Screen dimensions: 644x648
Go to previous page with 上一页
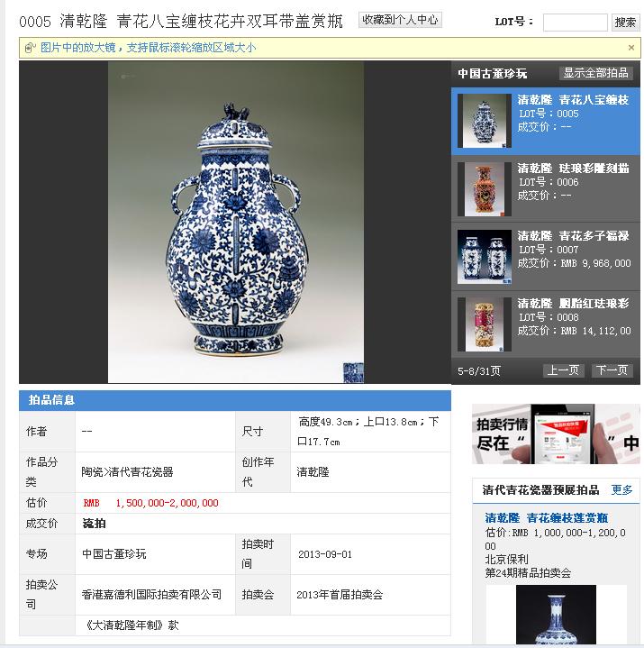coord(563,370)
